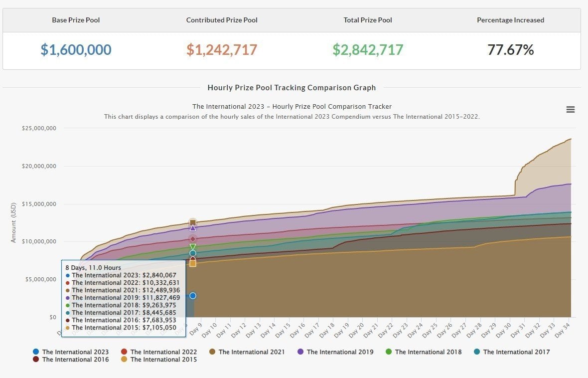Viewport: 588px width, 378px height.
Task: Click the Amount (USD) axis title
Action: (13, 222)
